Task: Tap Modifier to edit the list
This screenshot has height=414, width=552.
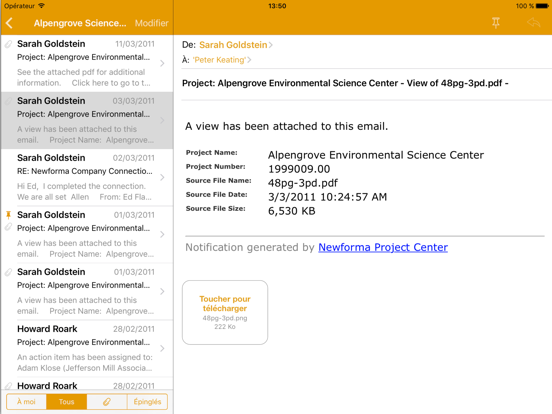Action: point(152,23)
